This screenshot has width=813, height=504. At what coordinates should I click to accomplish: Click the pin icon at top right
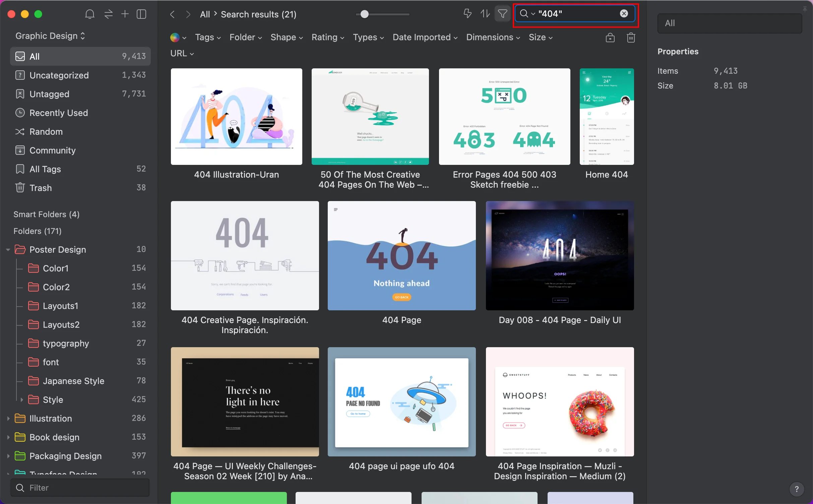[x=805, y=9]
